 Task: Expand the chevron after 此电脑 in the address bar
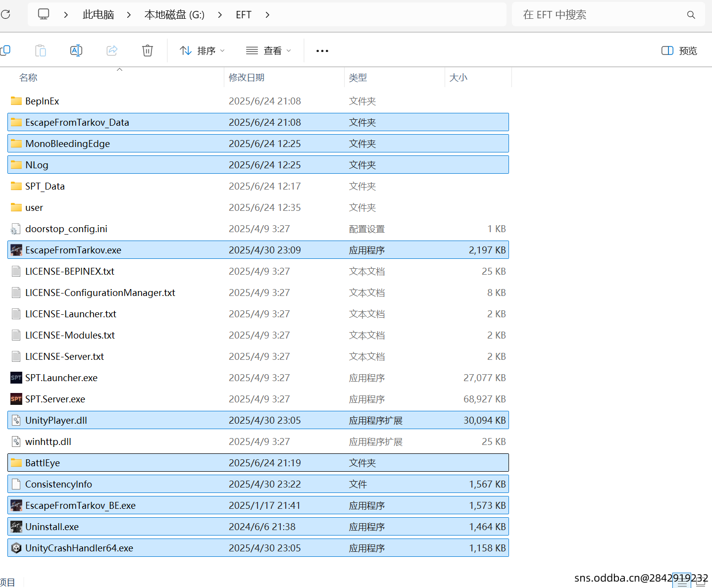pyautogui.click(x=129, y=15)
